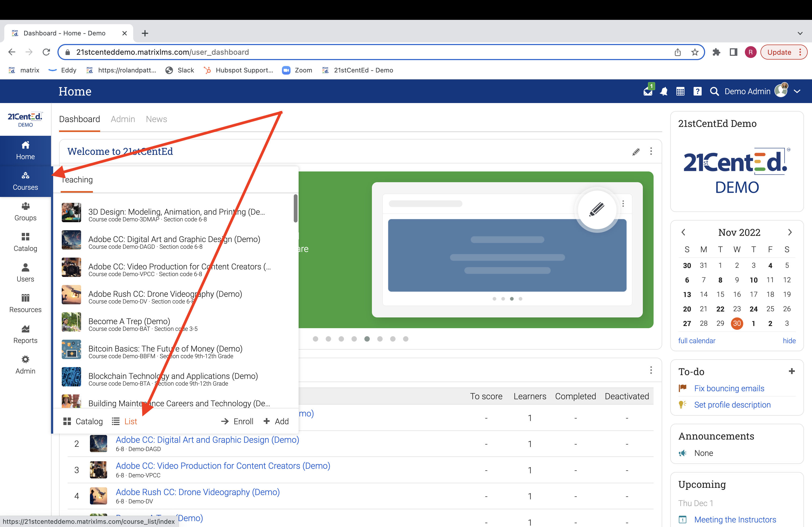
Task: Add a To-do item with plus icon
Action: pos(792,371)
